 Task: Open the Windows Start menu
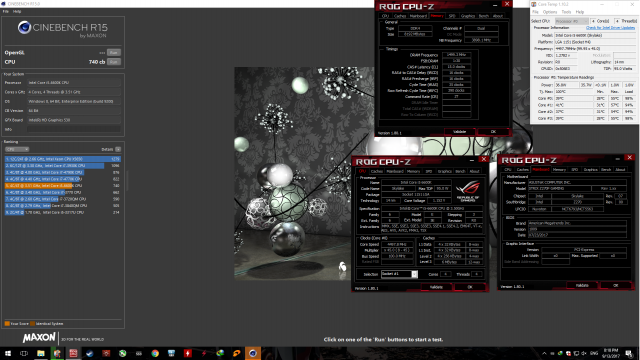[8, 353]
